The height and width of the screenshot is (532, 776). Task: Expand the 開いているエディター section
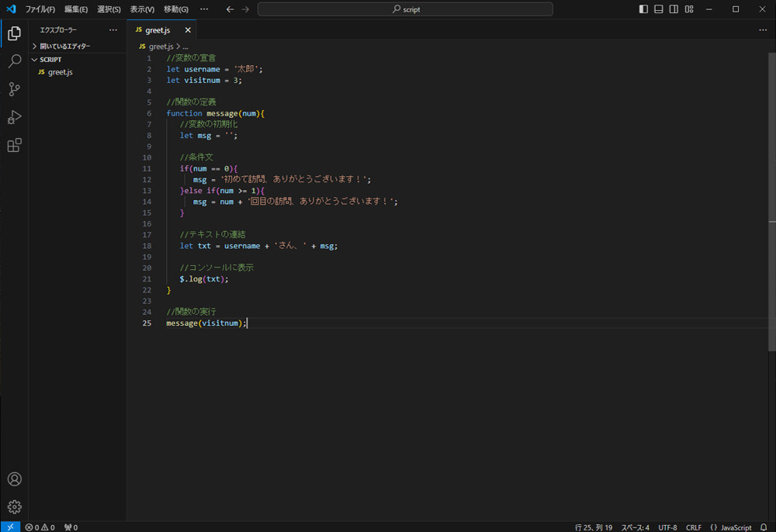(65, 47)
